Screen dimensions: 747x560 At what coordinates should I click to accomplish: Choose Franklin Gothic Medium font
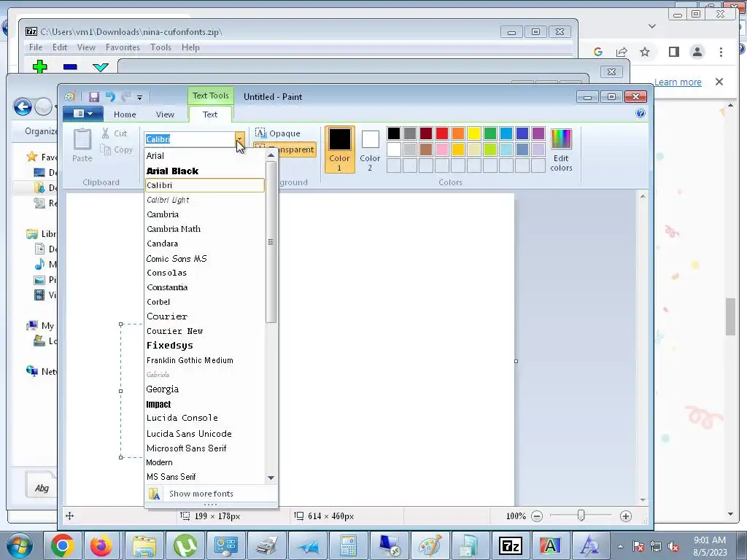(205, 360)
